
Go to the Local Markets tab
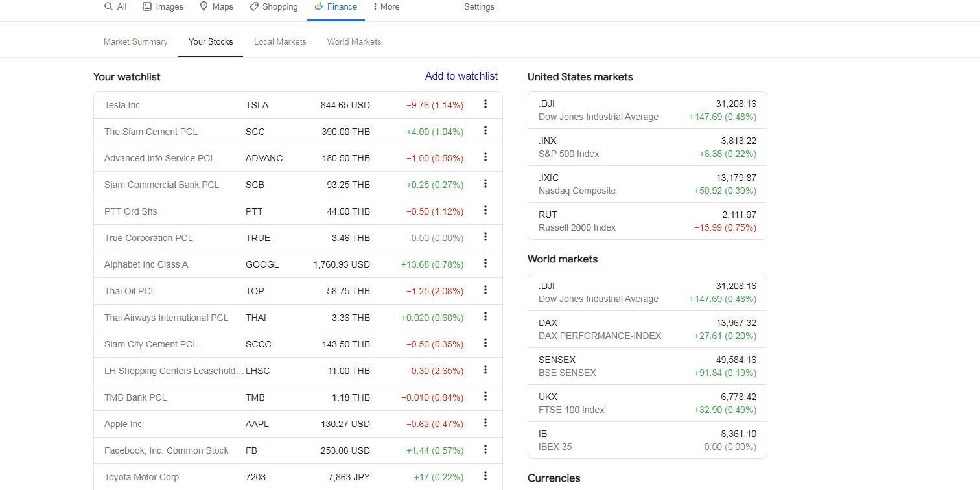coord(280,41)
